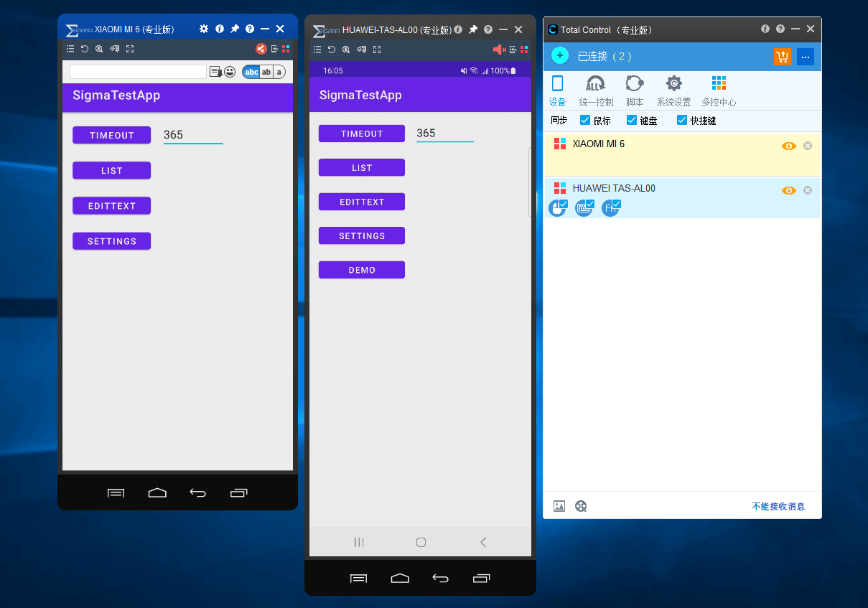Toggle eye visibility for XIAOMI MI 6 device
868x608 pixels.
pyautogui.click(x=788, y=146)
